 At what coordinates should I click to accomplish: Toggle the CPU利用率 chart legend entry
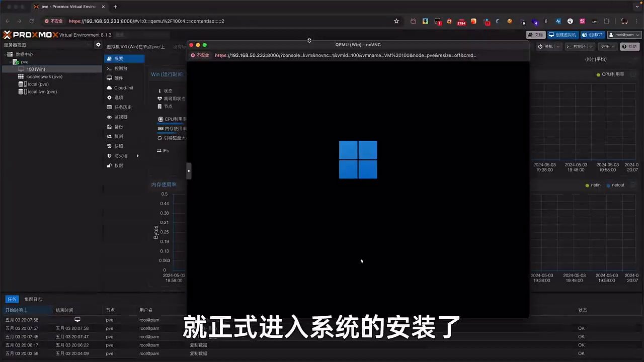point(610,74)
